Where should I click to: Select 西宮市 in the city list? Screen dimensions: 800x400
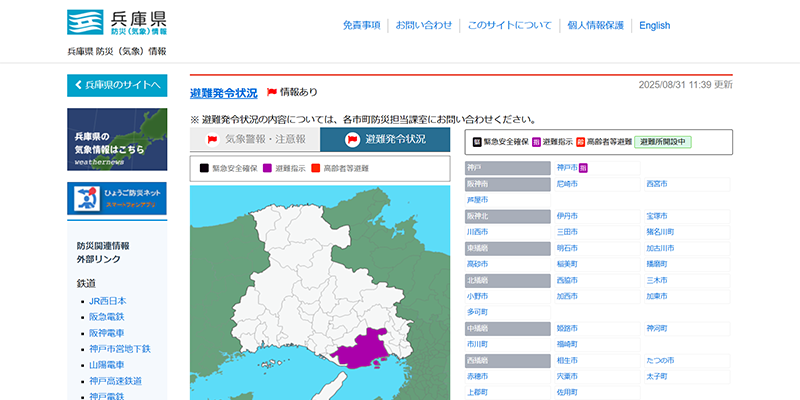coord(656,184)
